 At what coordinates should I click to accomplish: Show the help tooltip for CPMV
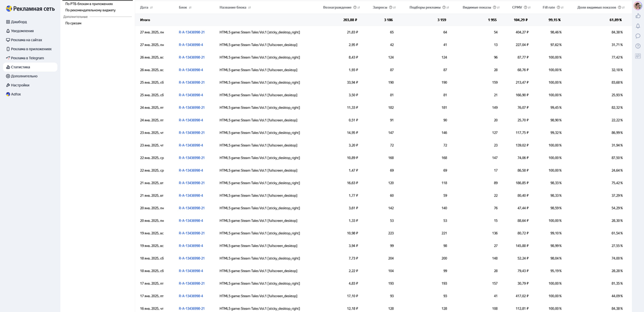525,7
